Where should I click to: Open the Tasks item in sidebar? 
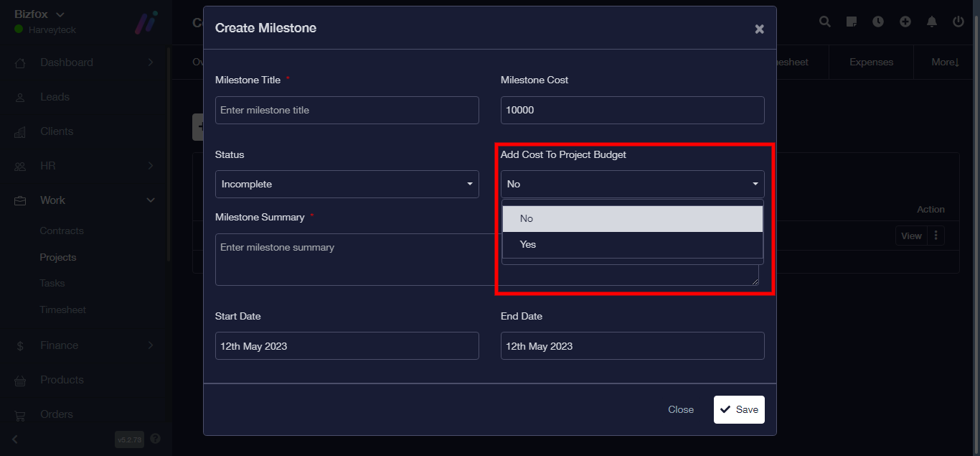click(52, 284)
